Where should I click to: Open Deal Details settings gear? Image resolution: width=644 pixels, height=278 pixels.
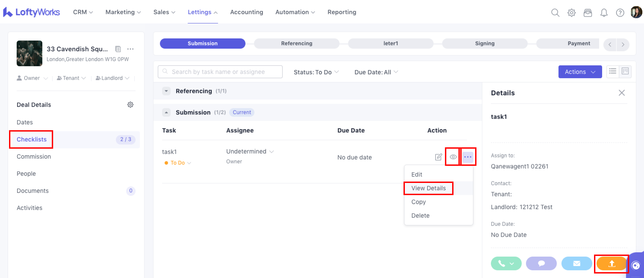pos(130,105)
